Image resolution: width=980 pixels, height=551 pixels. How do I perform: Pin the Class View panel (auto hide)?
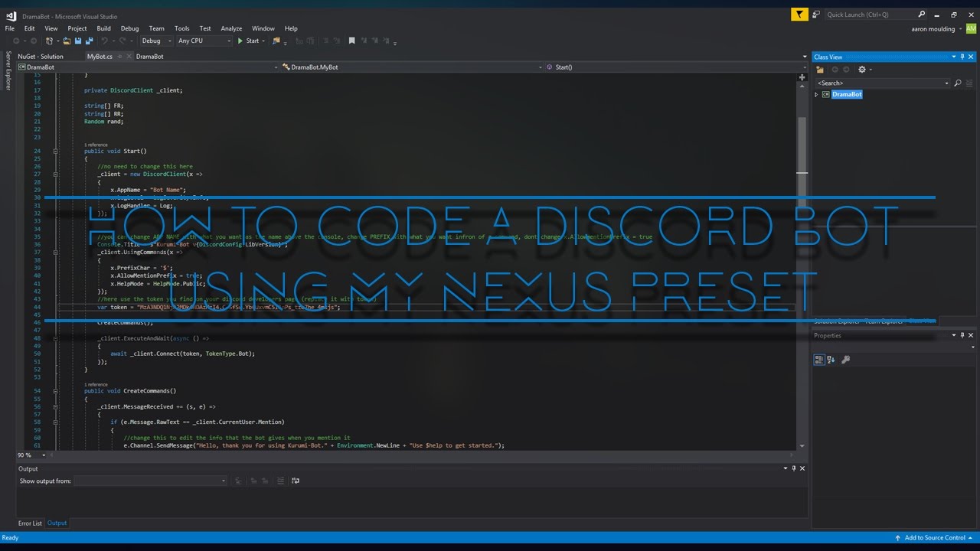pyautogui.click(x=962, y=57)
